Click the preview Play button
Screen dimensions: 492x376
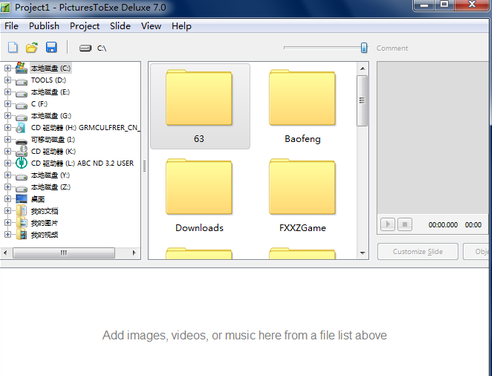(x=388, y=224)
